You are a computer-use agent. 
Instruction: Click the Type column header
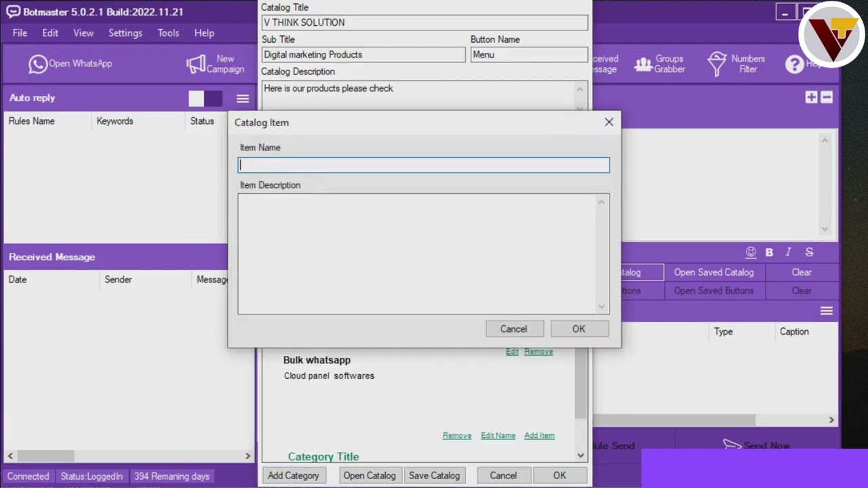tap(724, 331)
